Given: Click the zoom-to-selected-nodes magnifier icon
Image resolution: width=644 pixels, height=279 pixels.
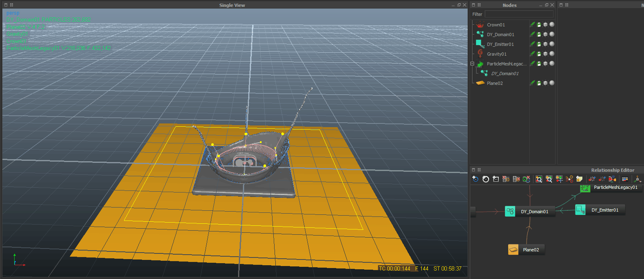Looking at the screenshot, I should click(549, 179).
